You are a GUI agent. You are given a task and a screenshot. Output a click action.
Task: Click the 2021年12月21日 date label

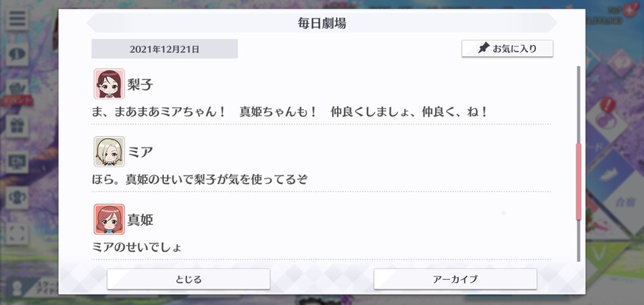[165, 49]
